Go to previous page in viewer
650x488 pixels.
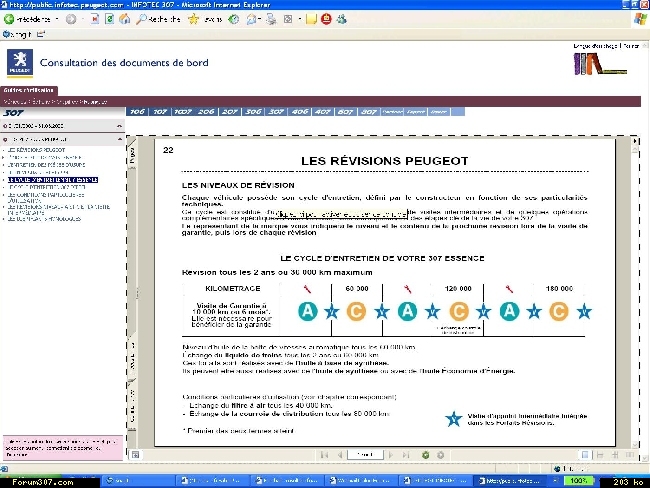click(340, 455)
